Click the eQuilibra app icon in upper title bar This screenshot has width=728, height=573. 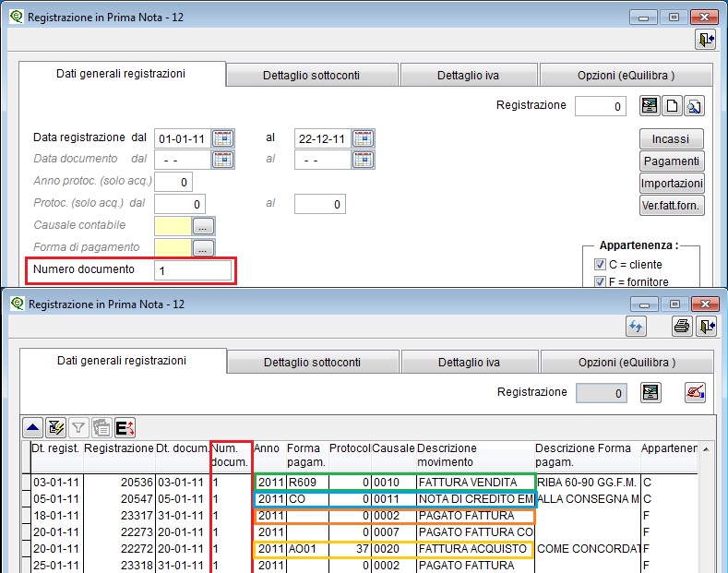17,17
